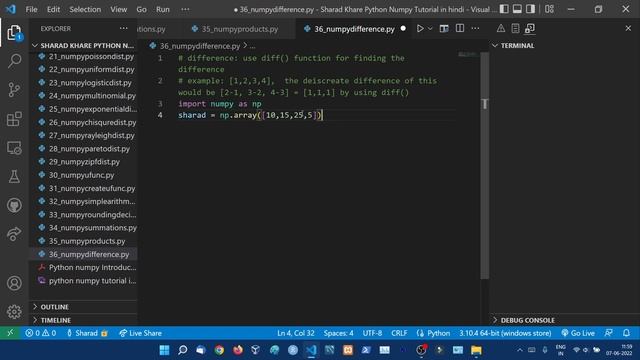Expand the OUTLINE section
This screenshot has height=360, width=640.
tap(84, 307)
